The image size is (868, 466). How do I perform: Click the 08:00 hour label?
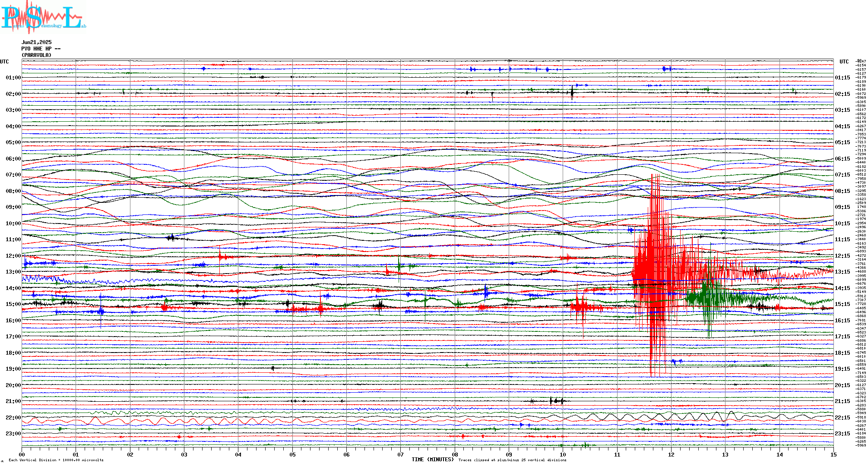click(x=13, y=191)
